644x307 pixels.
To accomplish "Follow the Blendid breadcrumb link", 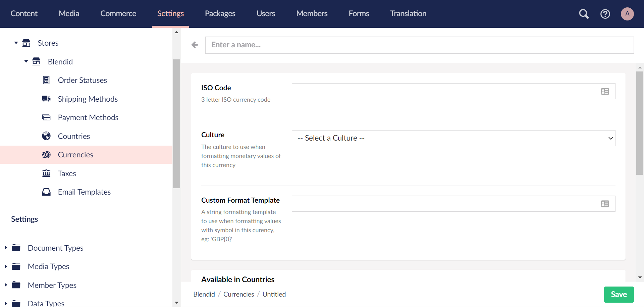I will point(204,294).
